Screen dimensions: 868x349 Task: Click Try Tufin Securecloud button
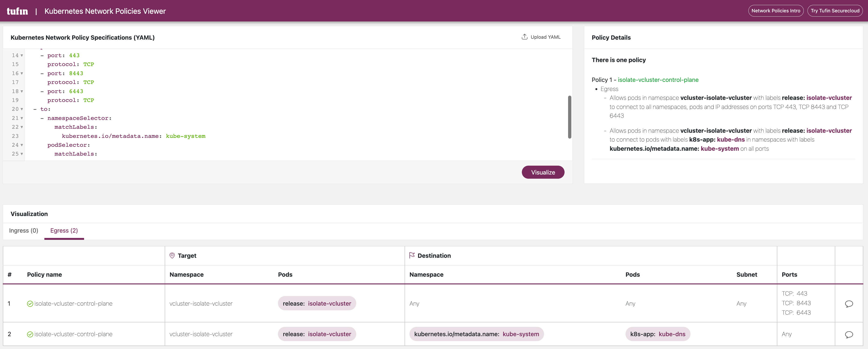[x=835, y=11]
